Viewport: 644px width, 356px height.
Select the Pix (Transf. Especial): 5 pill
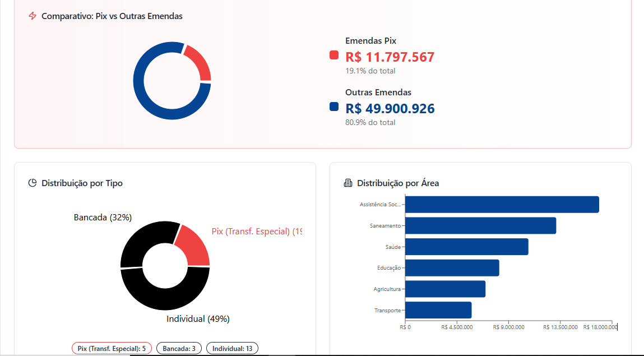112,349
